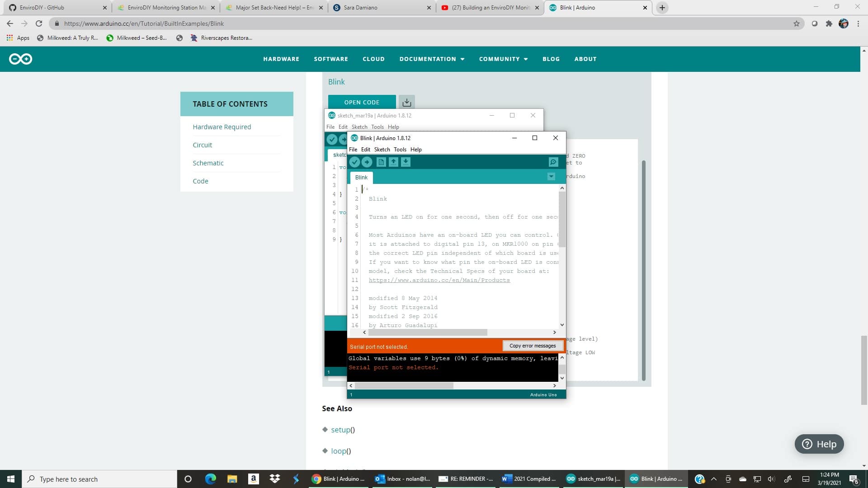
Task: Click the Upload arrow button in Blink window
Action: (x=367, y=162)
